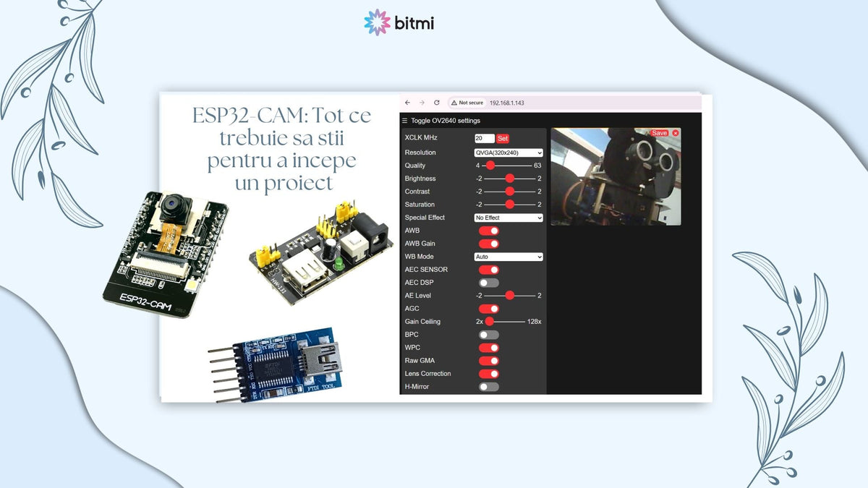Click the bitmi logo
The width and height of the screenshot is (868, 488).
click(399, 22)
